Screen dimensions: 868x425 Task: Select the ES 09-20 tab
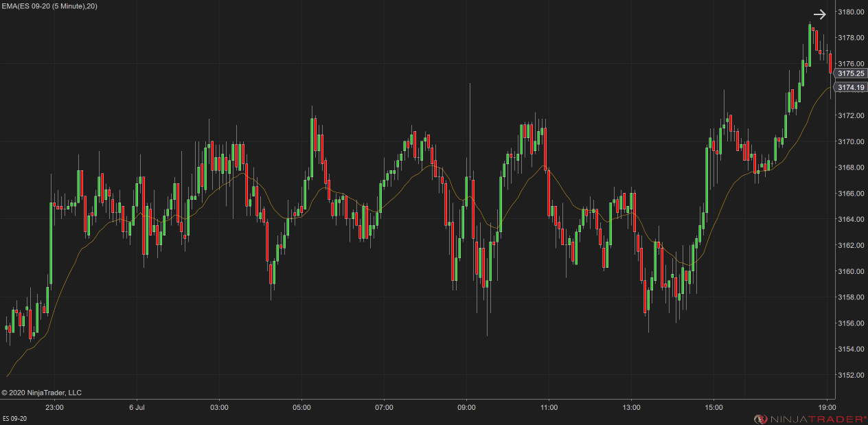click(x=15, y=419)
